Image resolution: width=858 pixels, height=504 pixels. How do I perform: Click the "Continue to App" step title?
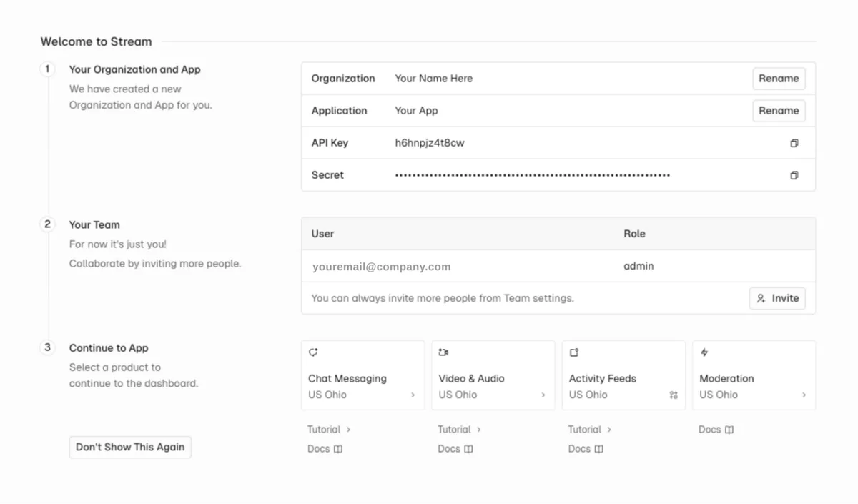pyautogui.click(x=109, y=348)
